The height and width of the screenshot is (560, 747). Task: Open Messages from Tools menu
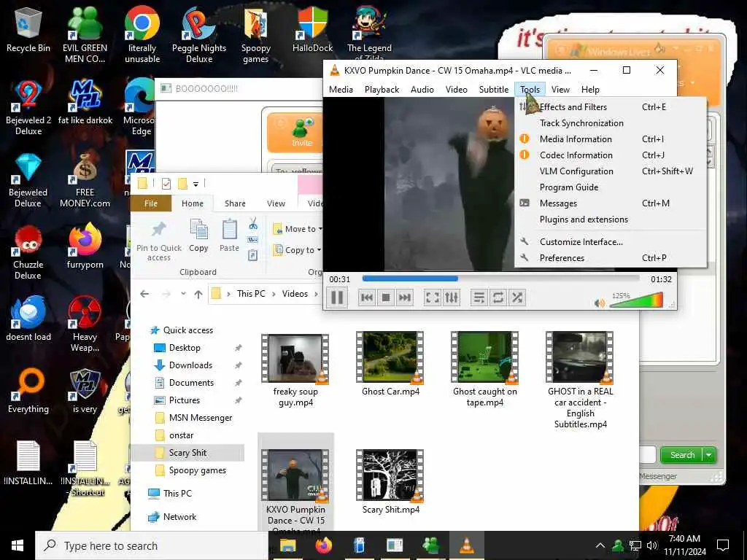(x=611, y=203)
